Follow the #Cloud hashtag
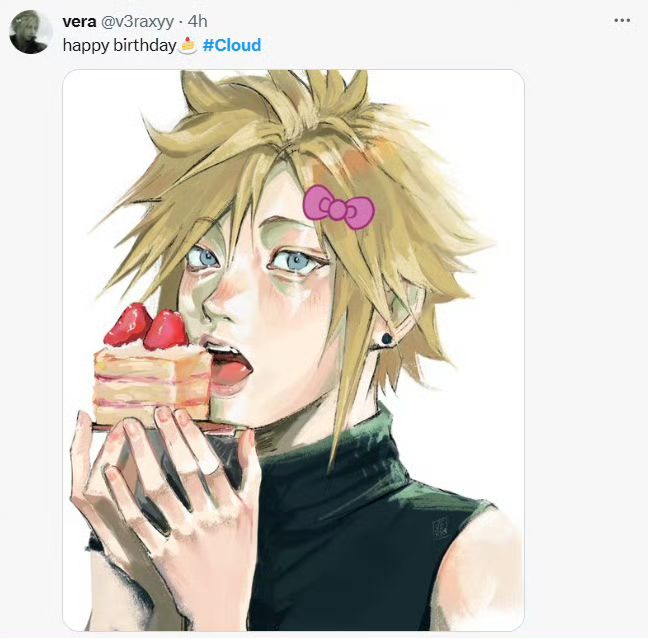 click(x=231, y=45)
